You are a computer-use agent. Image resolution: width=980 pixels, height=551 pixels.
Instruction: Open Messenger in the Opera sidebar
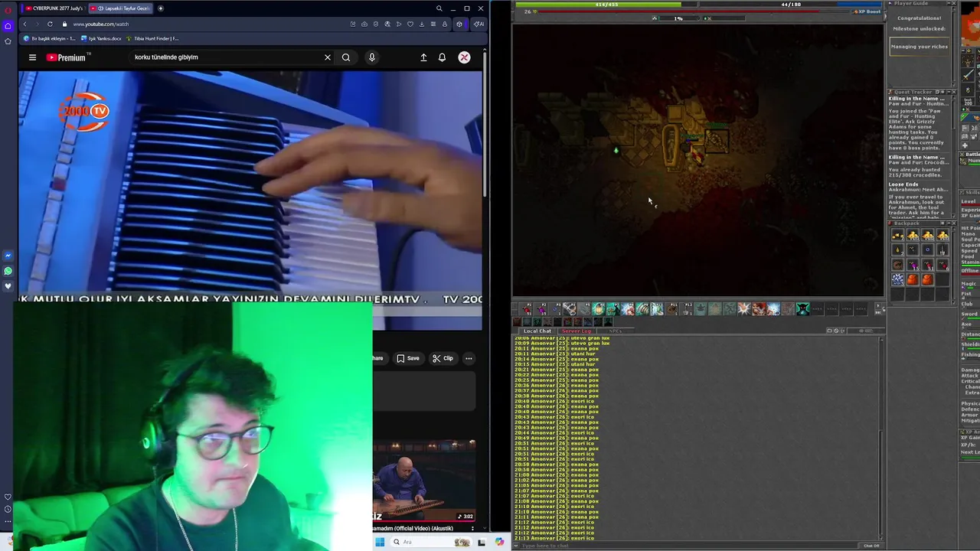pos(8,256)
